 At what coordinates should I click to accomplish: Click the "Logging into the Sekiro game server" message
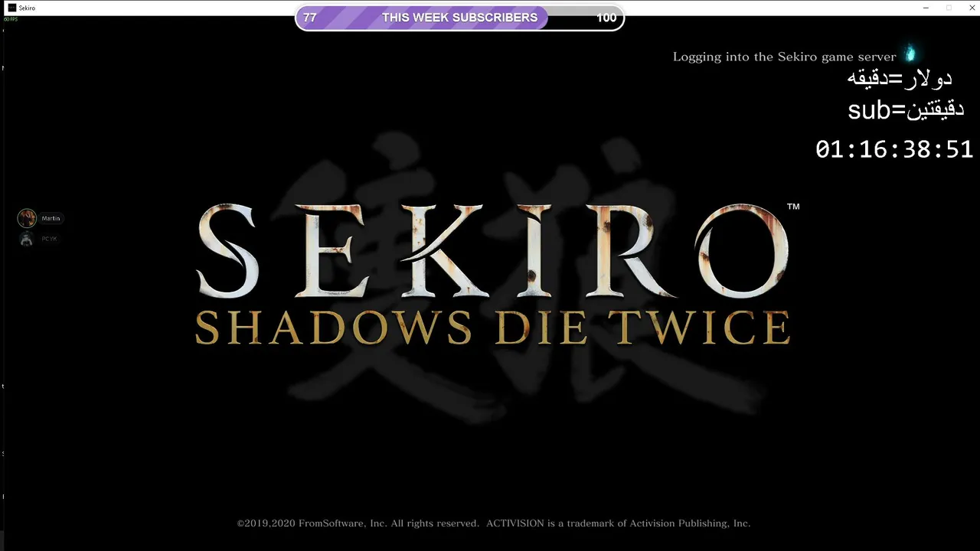coord(784,57)
